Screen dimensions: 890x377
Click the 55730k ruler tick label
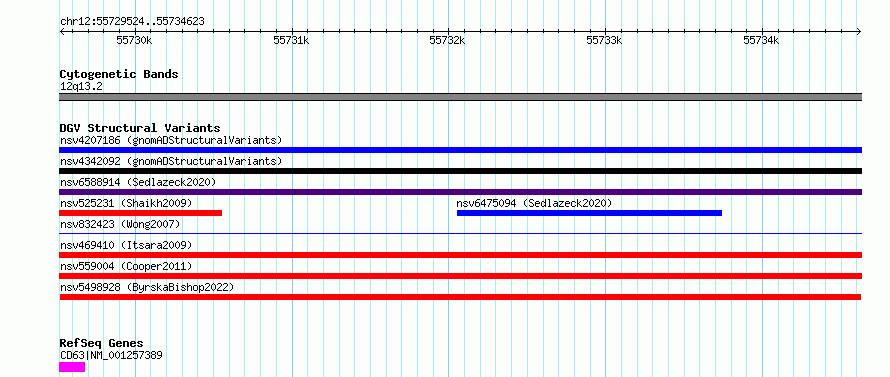[x=134, y=40]
